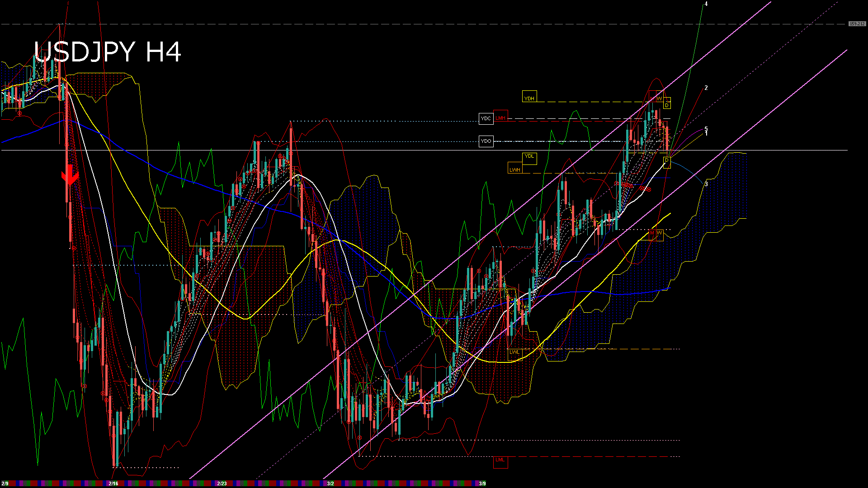Click the USDJPY H4 chart title
This screenshot has height=488, width=868.
(106, 52)
